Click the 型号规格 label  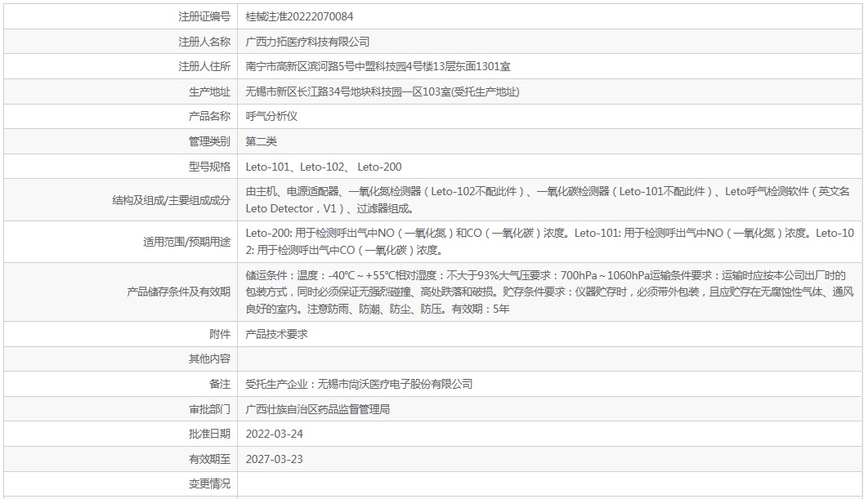pyautogui.click(x=209, y=167)
